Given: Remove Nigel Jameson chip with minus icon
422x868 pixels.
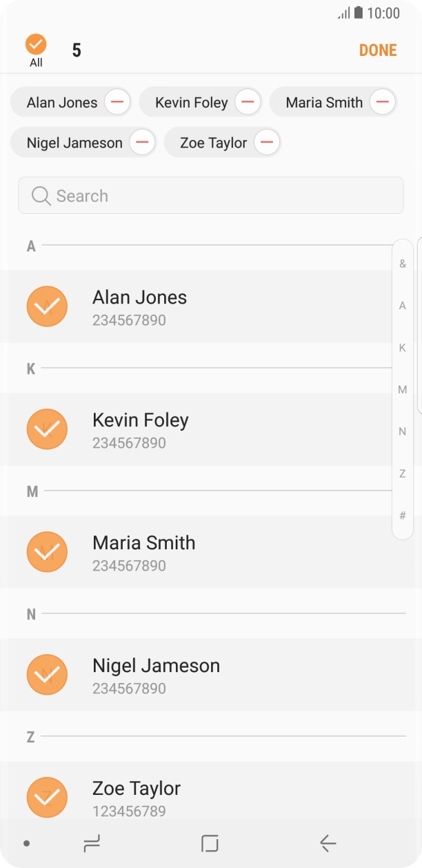Looking at the screenshot, I should pyautogui.click(x=142, y=143).
